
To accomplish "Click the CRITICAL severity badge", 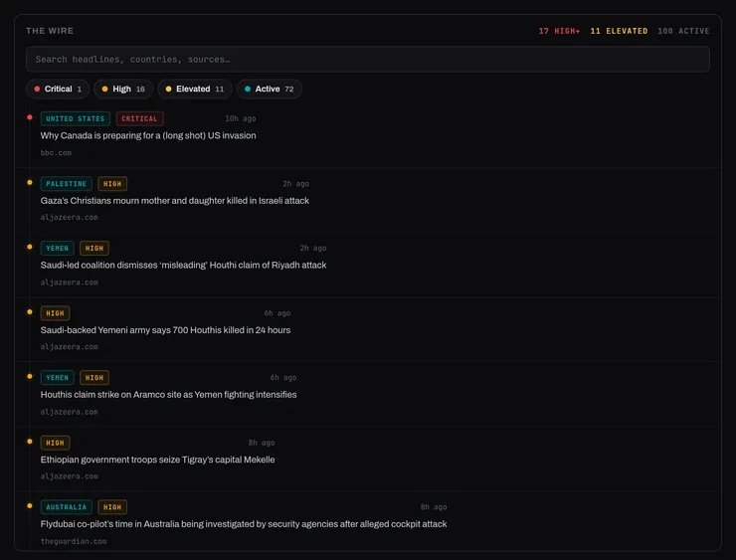I will click(x=140, y=118).
